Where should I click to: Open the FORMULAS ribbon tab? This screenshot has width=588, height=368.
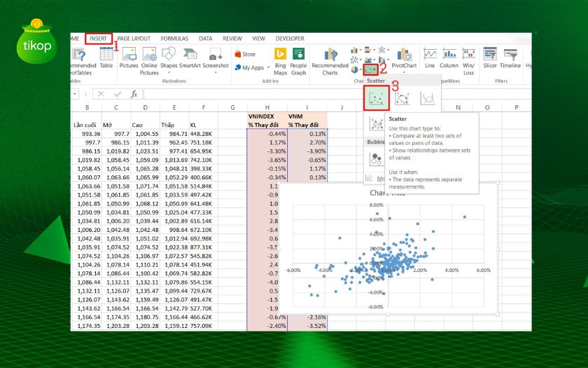[174, 39]
